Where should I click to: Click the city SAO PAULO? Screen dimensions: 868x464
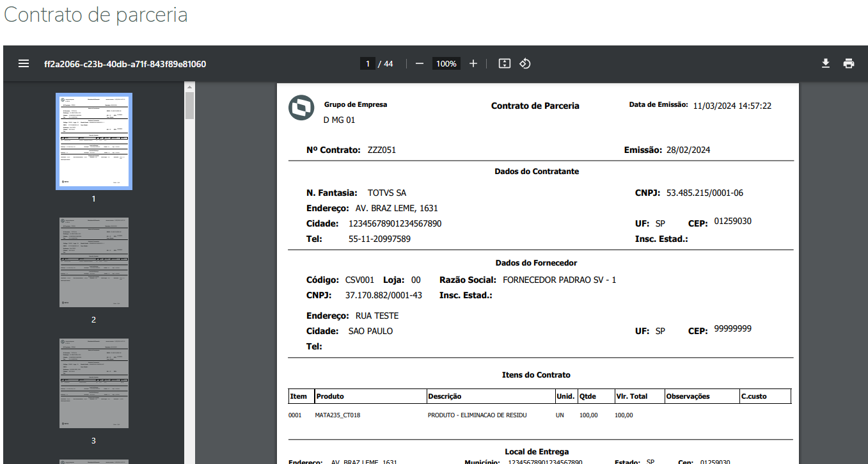tap(370, 332)
